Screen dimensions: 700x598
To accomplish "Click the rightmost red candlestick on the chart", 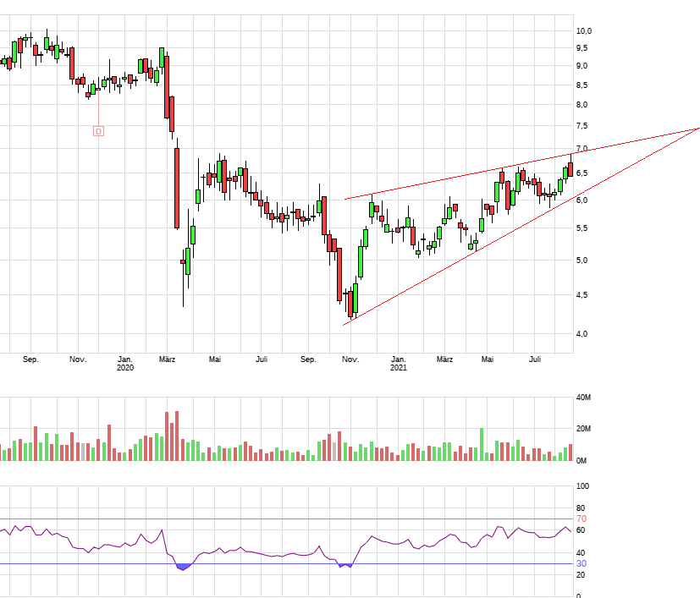I will coord(570,169).
